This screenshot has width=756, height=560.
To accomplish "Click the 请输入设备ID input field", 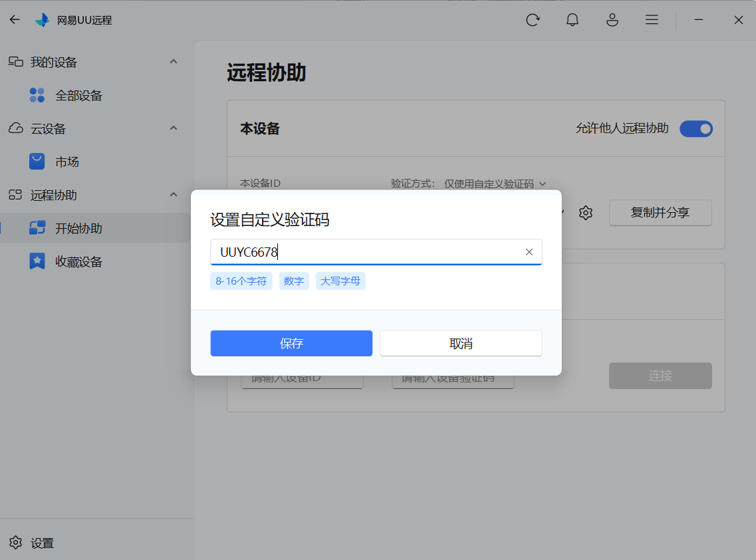I will pyautogui.click(x=302, y=381).
